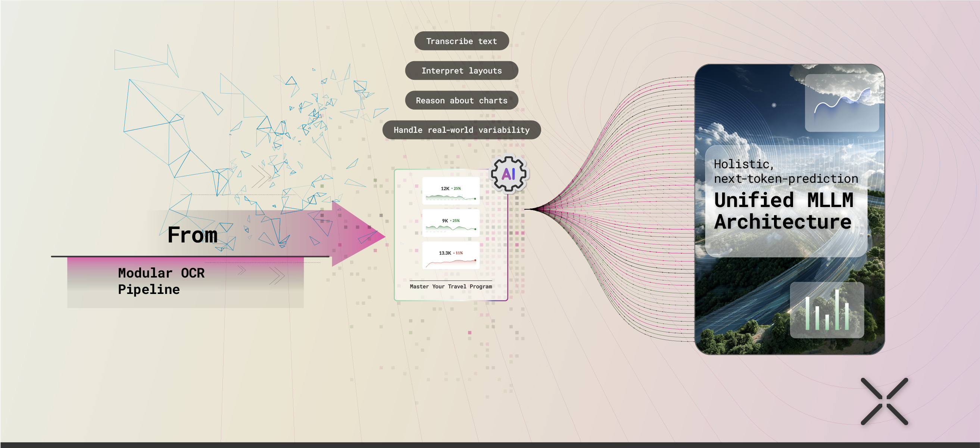This screenshot has width=980, height=448.
Task: Click the word 'From'
Action: (x=193, y=235)
